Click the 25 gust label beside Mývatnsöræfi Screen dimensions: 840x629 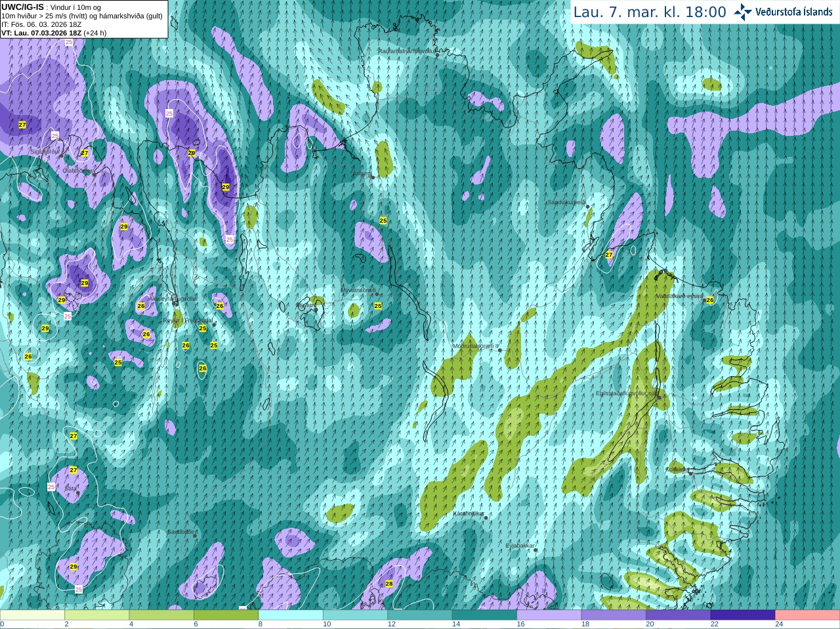coord(378,306)
